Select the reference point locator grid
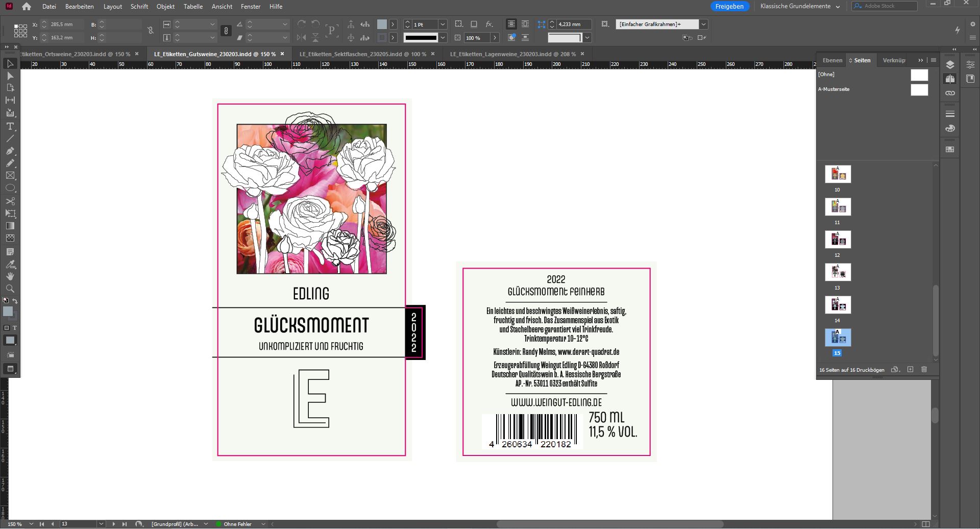This screenshot has height=529, width=980. point(20,31)
